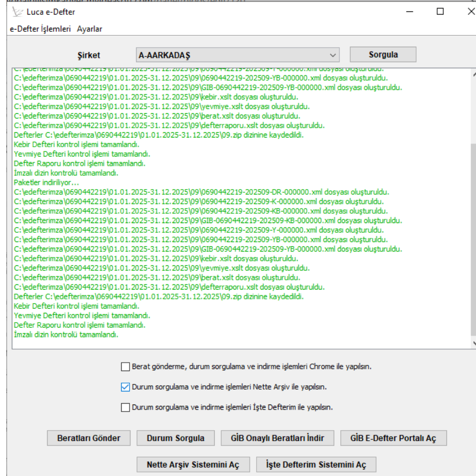Launch Nette Arşiv Sistemini Aç
The image size is (476, 476).
pyautogui.click(x=193, y=465)
